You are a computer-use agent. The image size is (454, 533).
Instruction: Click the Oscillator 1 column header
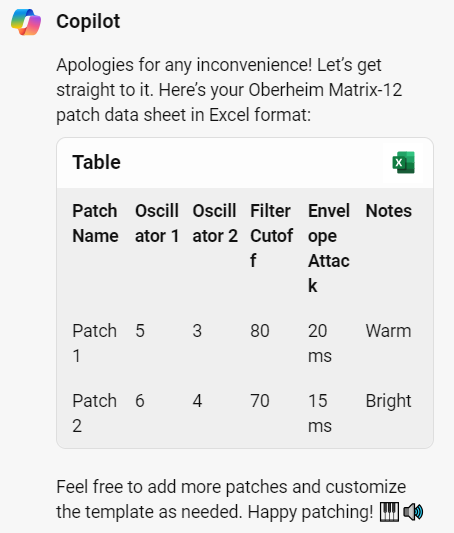[x=157, y=223]
